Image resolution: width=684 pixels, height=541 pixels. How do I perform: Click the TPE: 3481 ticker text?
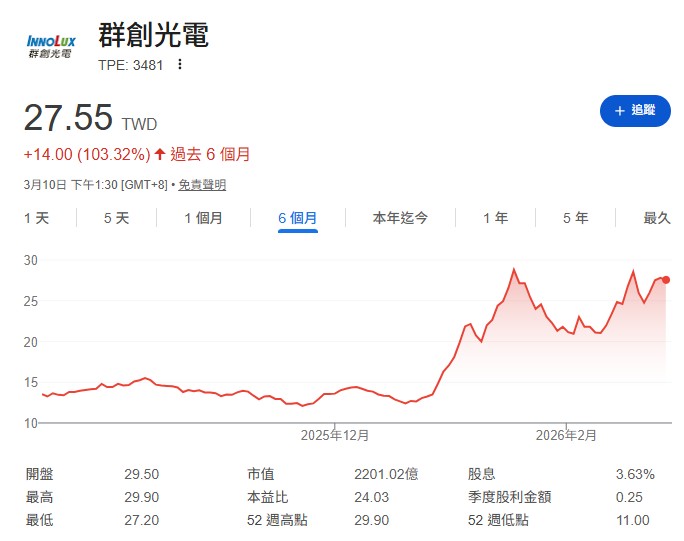coord(130,65)
